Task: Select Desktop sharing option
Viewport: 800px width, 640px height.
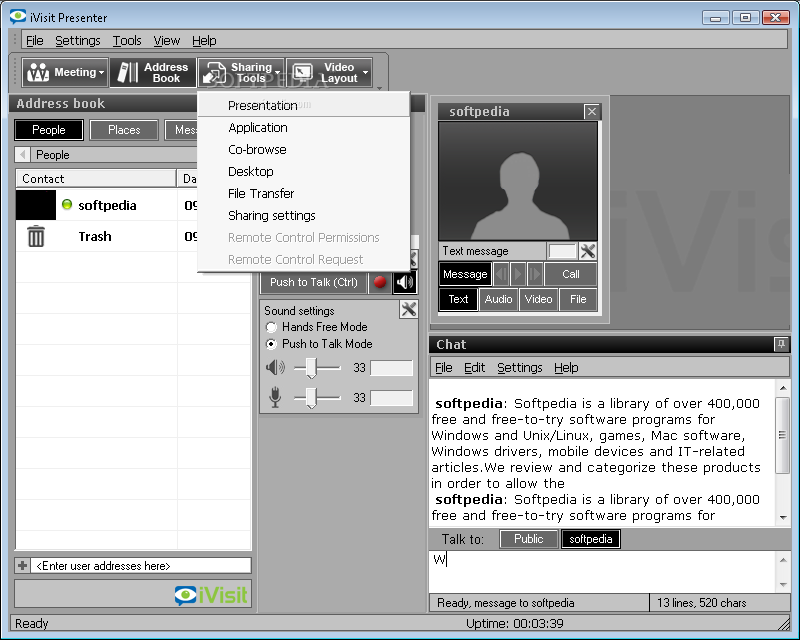Action: tap(304, 171)
